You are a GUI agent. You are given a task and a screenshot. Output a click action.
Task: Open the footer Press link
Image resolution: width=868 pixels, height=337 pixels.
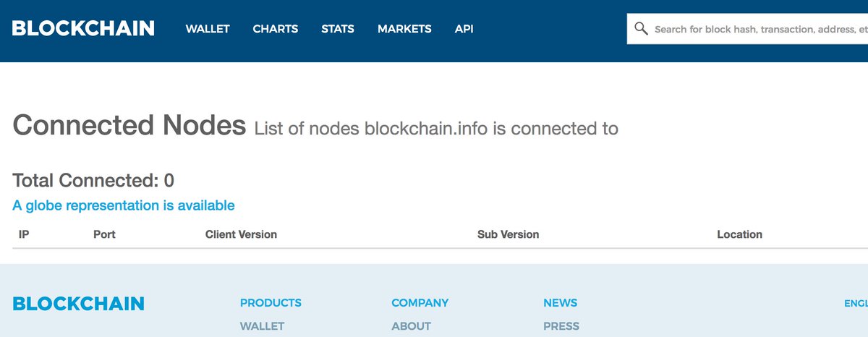(561, 326)
